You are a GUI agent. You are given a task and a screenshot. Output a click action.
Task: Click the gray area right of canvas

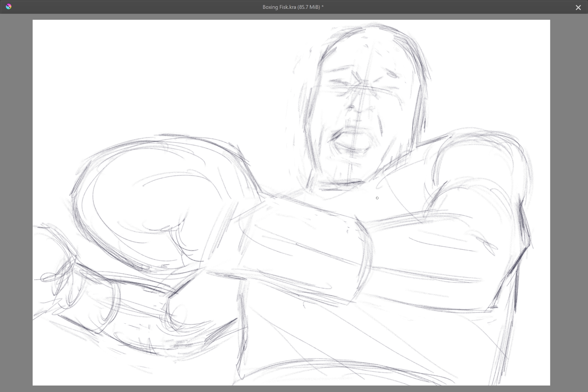[569, 203]
